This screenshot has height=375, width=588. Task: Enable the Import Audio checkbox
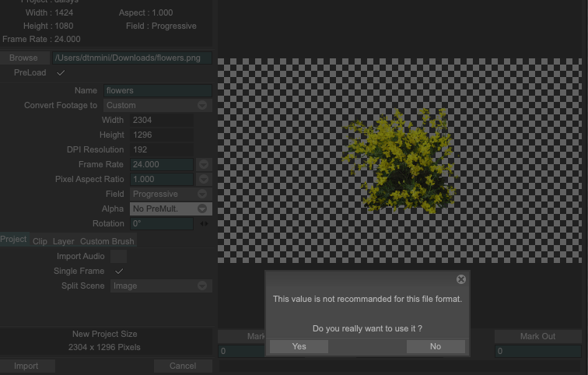pyautogui.click(x=118, y=257)
